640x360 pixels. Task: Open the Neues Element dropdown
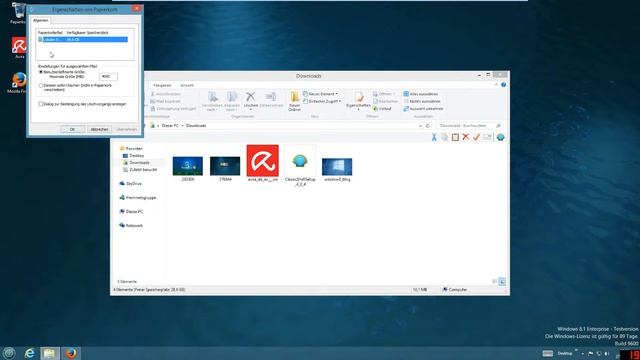pos(320,94)
